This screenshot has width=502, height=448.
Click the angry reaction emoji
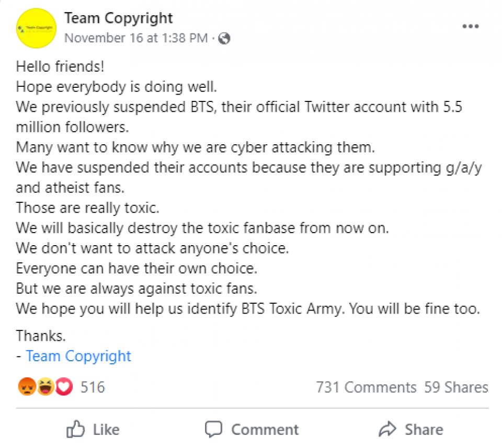(x=27, y=386)
